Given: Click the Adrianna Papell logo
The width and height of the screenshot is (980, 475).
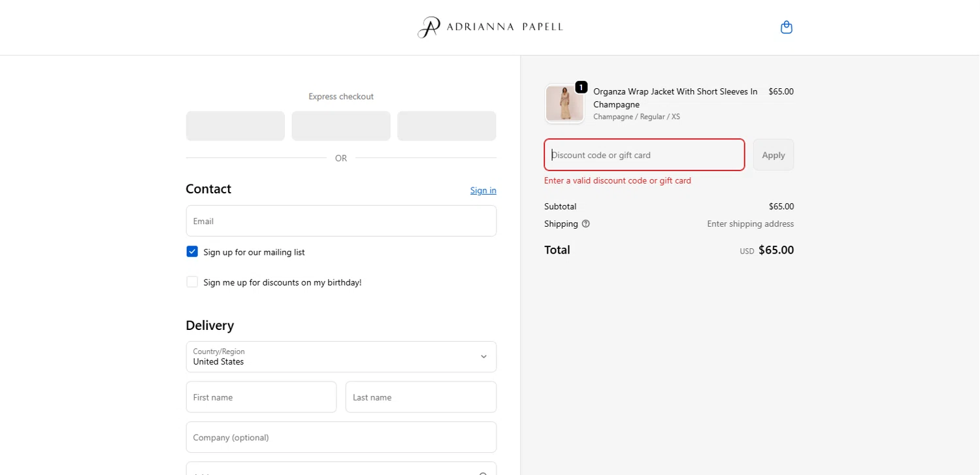Looking at the screenshot, I should 490,27.
